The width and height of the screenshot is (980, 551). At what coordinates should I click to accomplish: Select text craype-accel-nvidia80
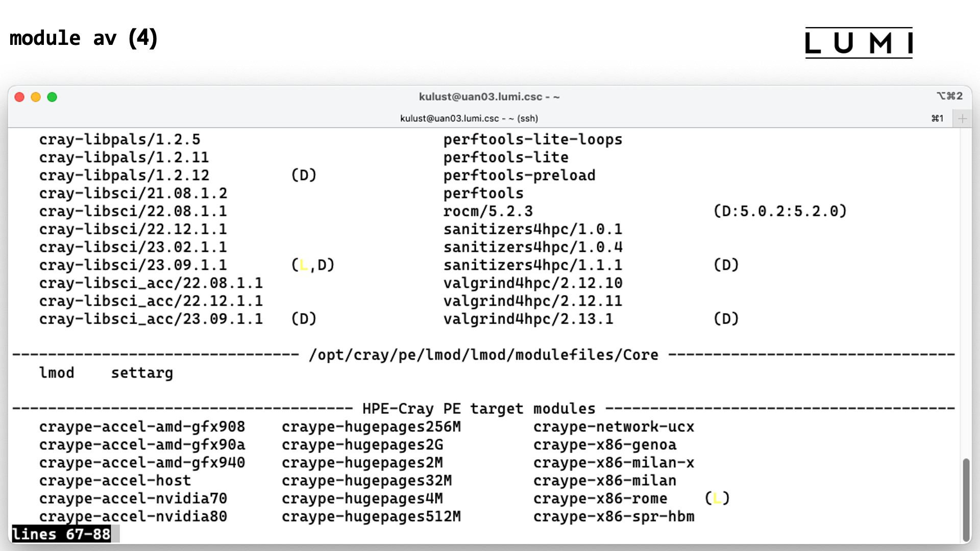133,516
